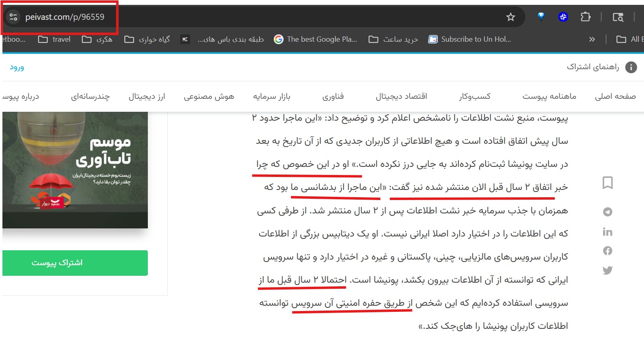
Task: Open the blue circular extension icon
Action: 563,17
